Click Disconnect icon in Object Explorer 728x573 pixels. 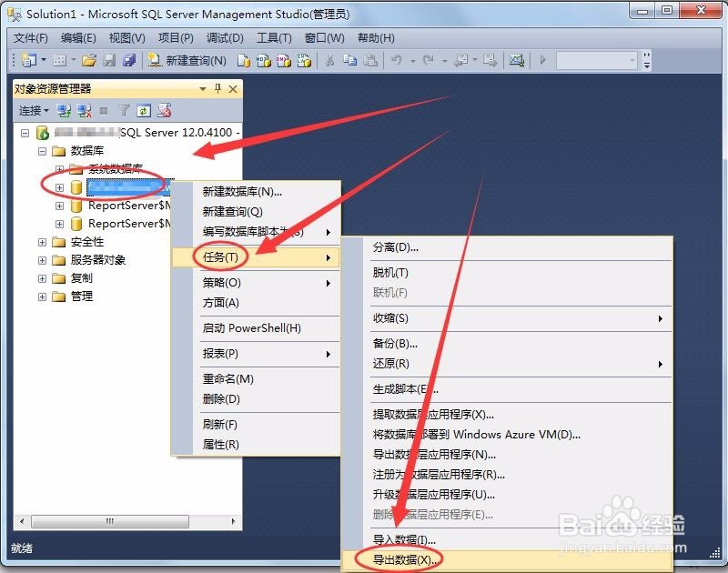tap(84, 110)
